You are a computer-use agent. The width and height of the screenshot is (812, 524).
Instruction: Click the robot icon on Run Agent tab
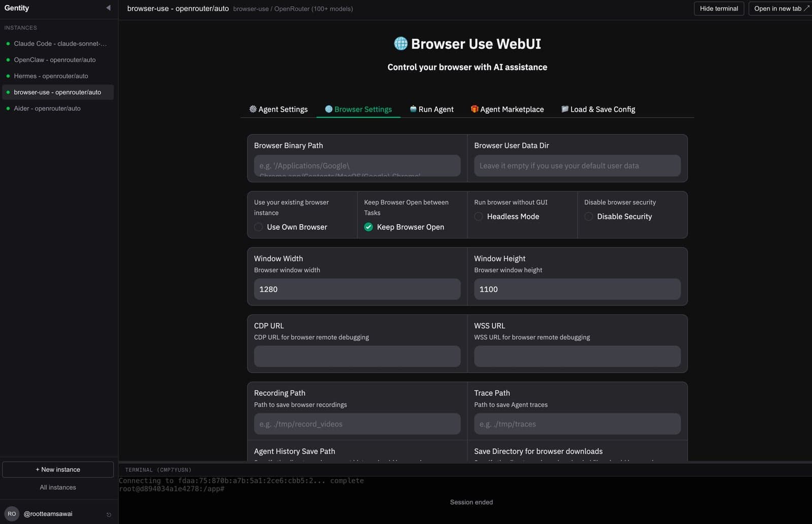coord(413,109)
